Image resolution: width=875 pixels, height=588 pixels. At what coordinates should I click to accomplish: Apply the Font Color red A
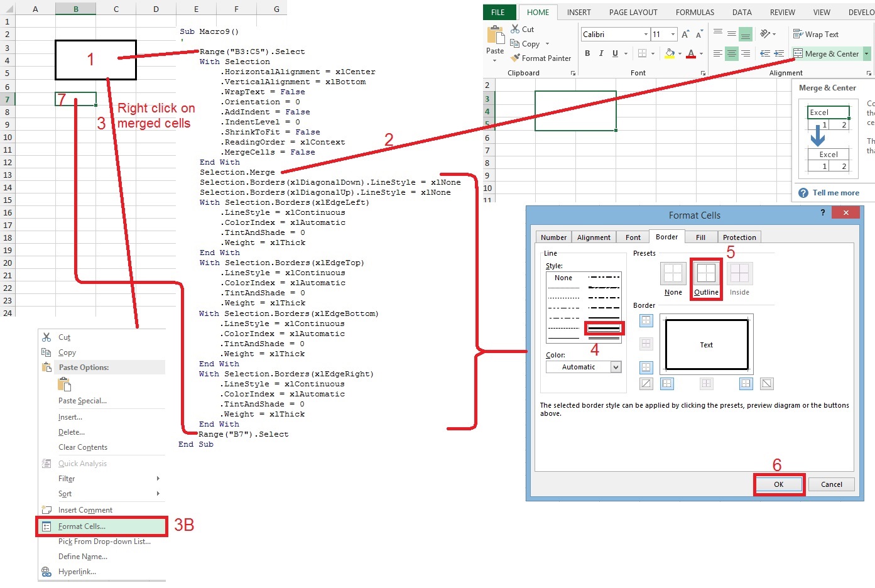tap(691, 53)
